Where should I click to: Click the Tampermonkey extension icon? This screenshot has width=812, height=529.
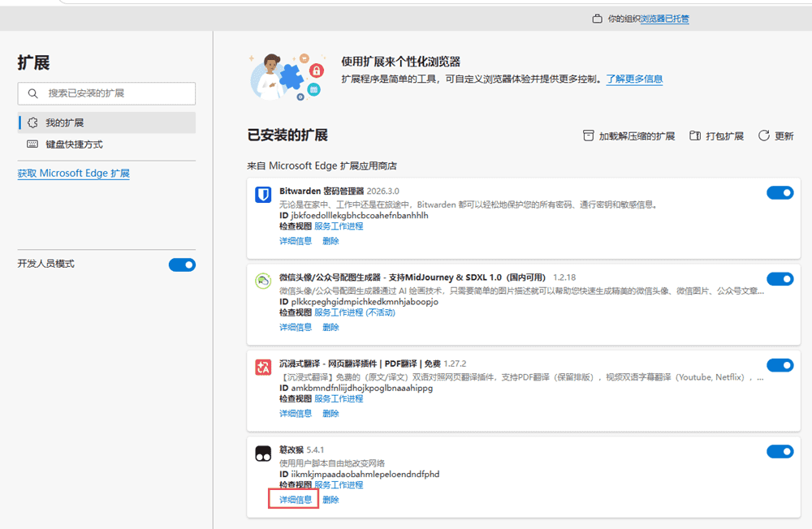click(x=263, y=454)
